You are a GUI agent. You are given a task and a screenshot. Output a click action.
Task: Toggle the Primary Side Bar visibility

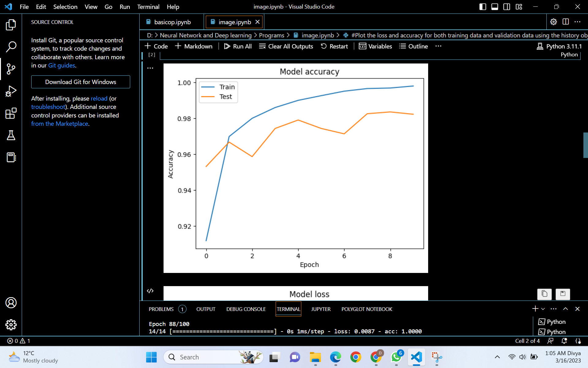pyautogui.click(x=483, y=6)
